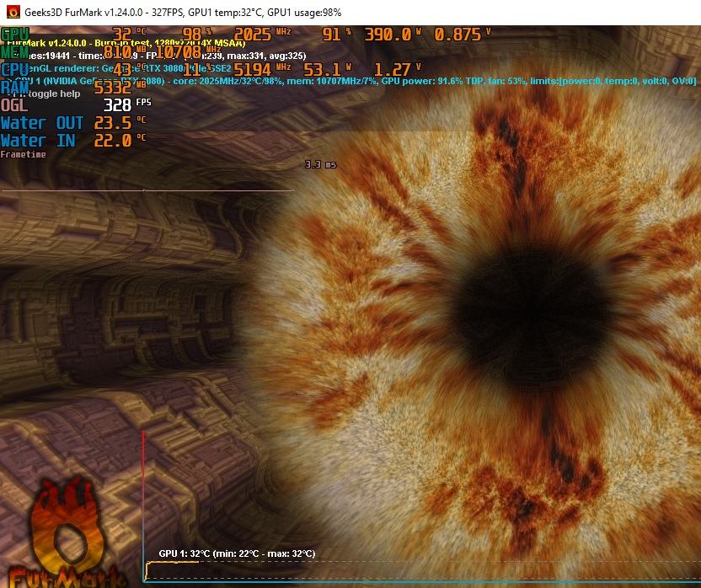This screenshot has height=588, width=701.
Task: Click the green 'MEM' overlay label
Action: click(x=15, y=52)
